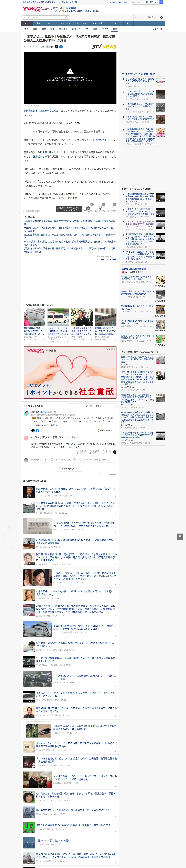This screenshot has width=186, height=868.
Task: Click the マイページ link
Action: pyautogui.click(x=139, y=18)
